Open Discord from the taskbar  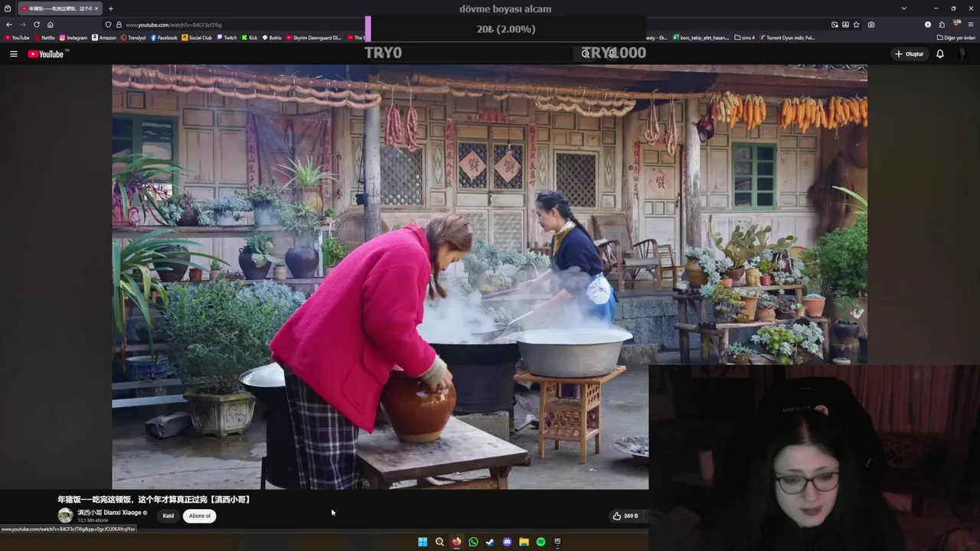pos(507,542)
